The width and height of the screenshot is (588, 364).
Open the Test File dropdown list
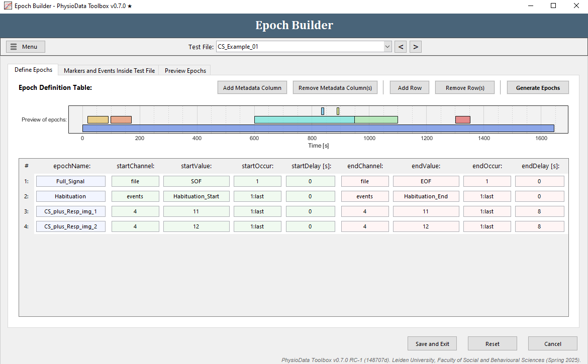(x=387, y=46)
